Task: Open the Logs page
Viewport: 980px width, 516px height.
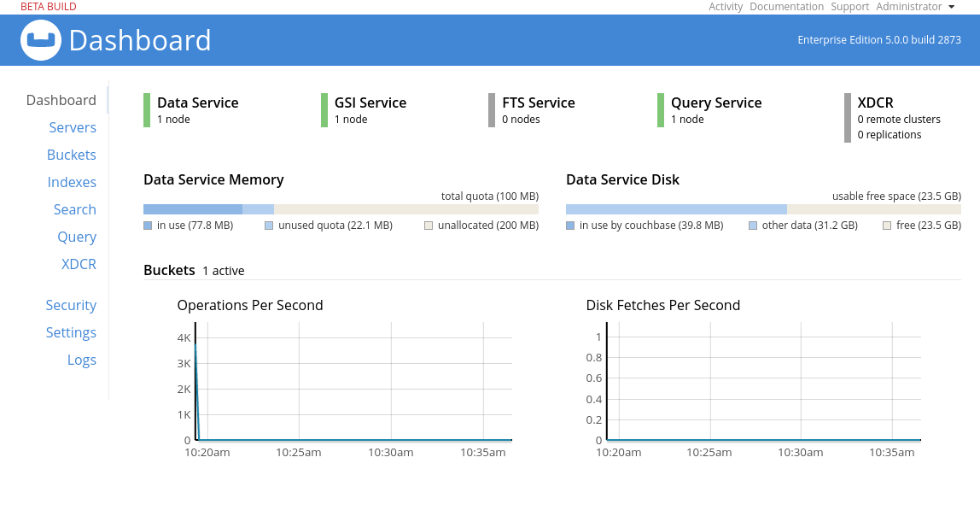Action: [x=82, y=360]
